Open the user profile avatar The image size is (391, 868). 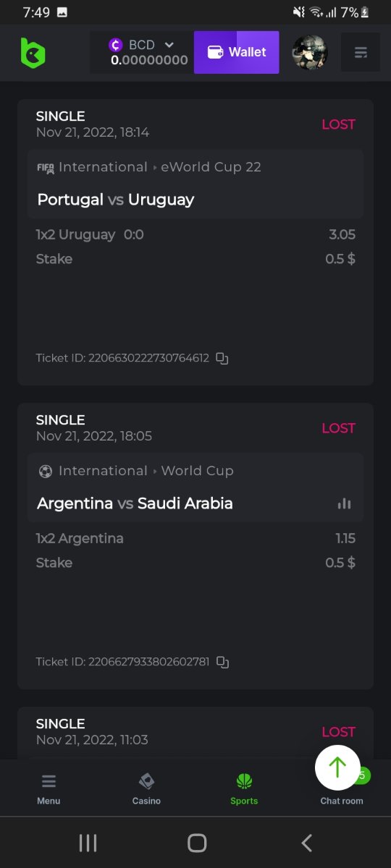click(x=310, y=52)
